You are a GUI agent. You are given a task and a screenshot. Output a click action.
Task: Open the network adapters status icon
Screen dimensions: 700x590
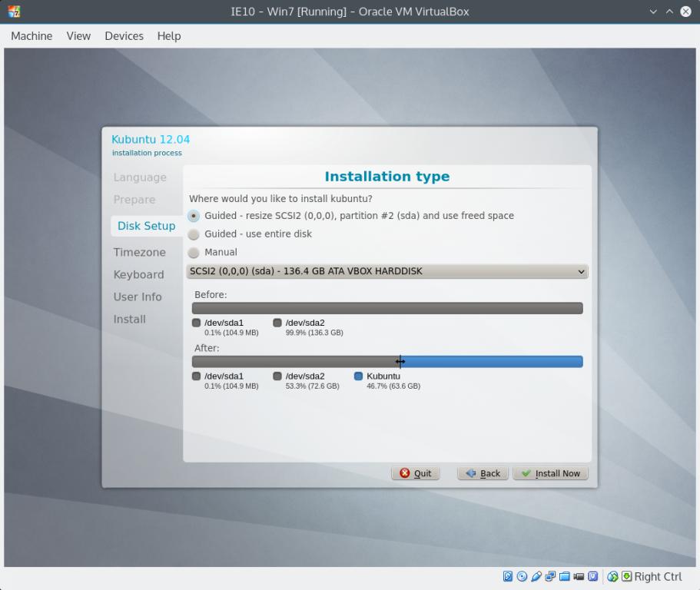[550, 576]
